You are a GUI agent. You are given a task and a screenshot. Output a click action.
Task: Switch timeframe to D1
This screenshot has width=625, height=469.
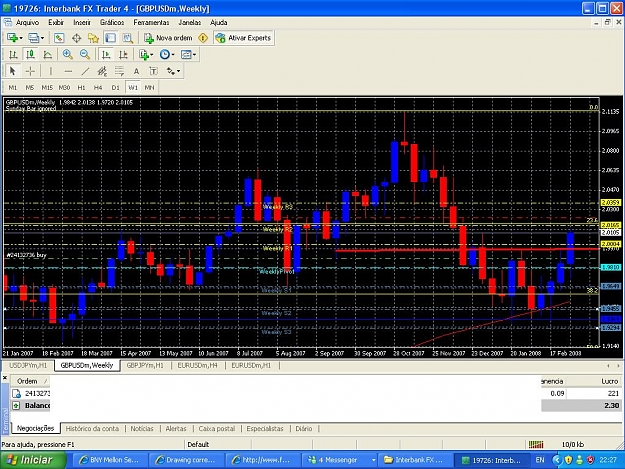[x=116, y=87]
